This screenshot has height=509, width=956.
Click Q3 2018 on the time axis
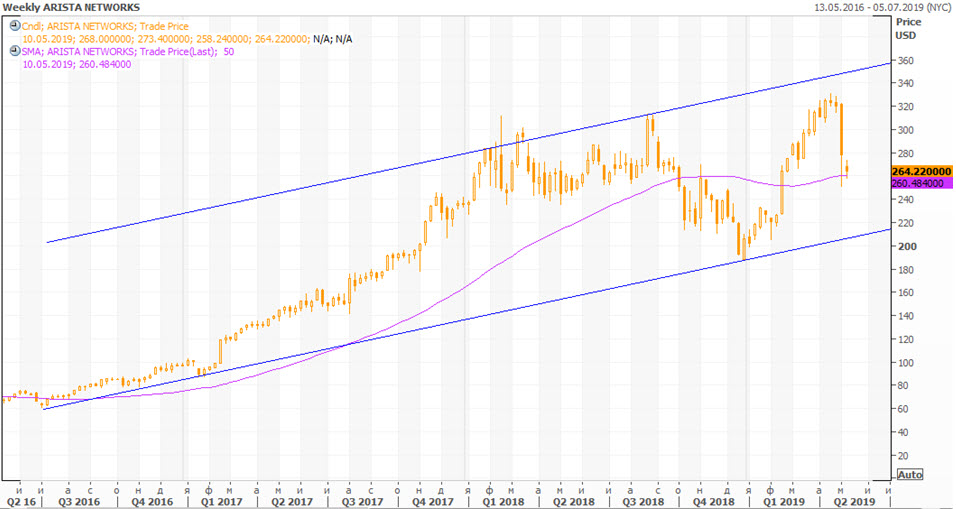click(x=644, y=502)
